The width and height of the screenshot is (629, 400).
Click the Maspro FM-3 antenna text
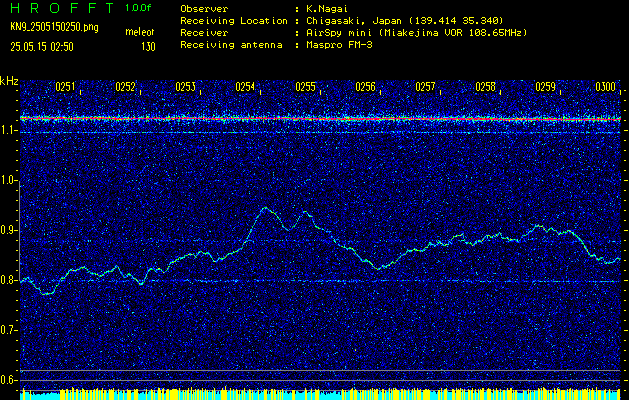(x=339, y=45)
